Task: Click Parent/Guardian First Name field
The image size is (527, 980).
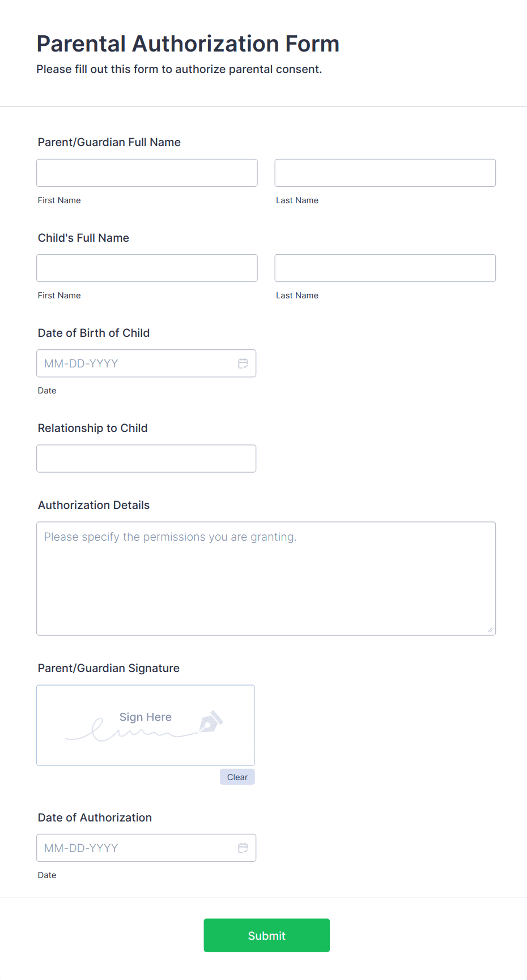Action: (147, 173)
